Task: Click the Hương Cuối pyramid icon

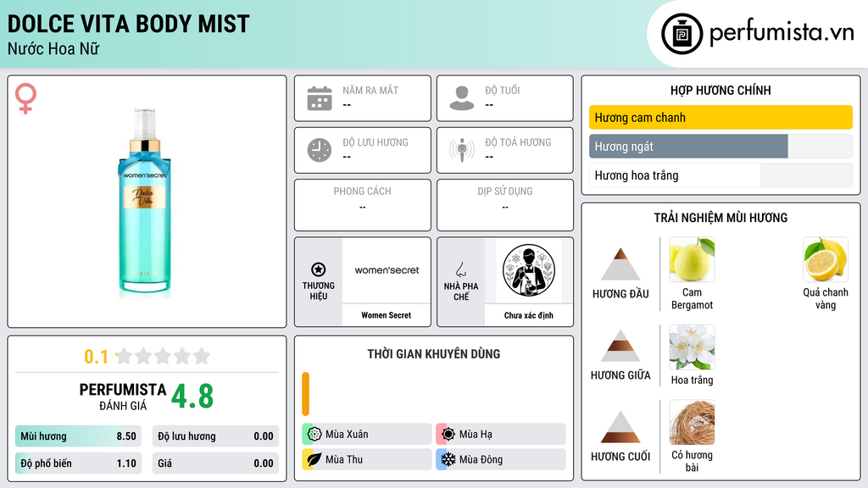Action: pyautogui.click(x=620, y=427)
